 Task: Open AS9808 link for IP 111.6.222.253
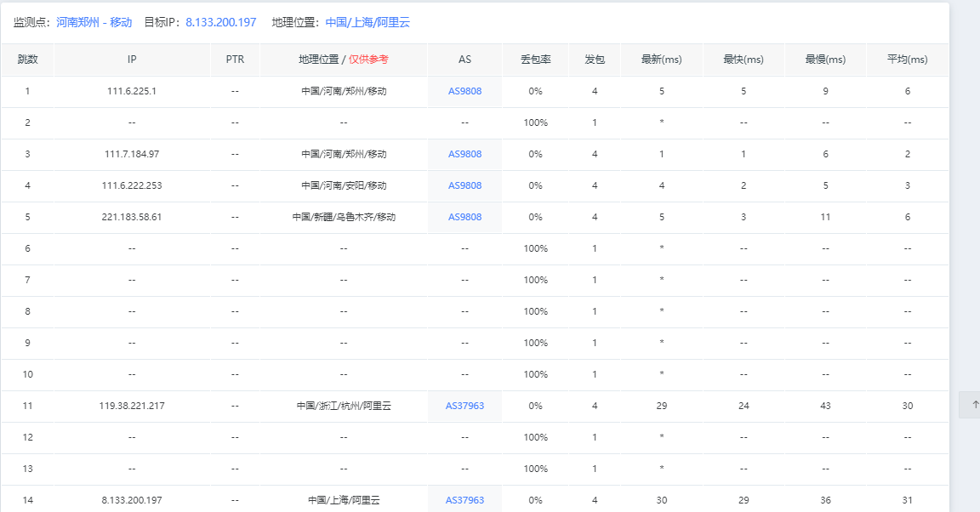point(464,185)
